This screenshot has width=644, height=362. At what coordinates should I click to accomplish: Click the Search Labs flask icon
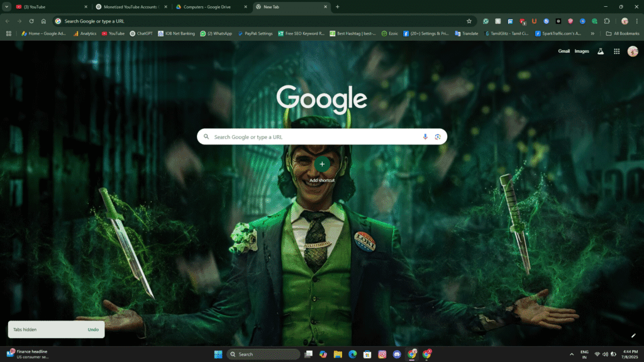click(x=601, y=52)
